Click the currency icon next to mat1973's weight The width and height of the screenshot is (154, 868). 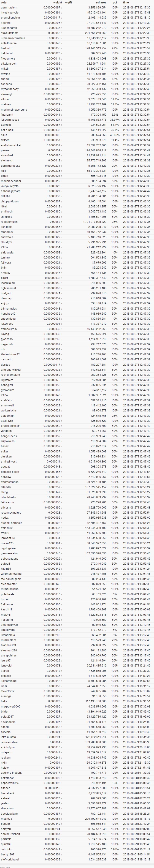(62, 819)
